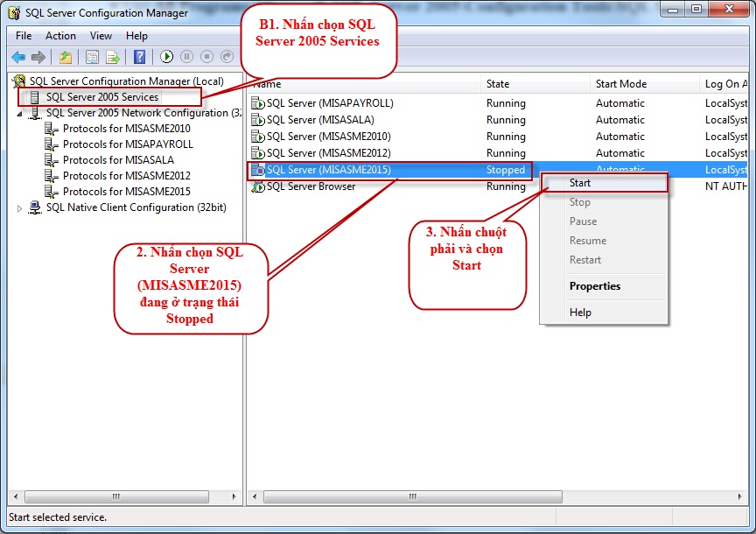Click the blue Help question mark icon

point(139,57)
